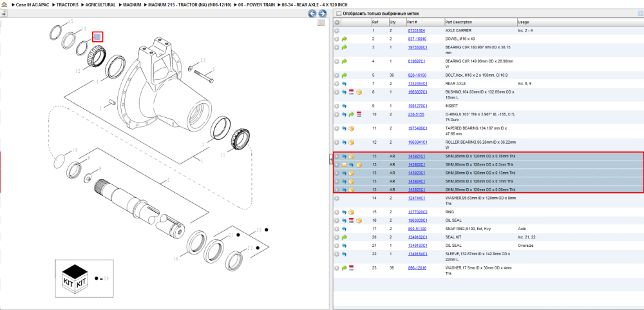Toggle 'Отобразить только выбранные метки' checkbox

337,14
